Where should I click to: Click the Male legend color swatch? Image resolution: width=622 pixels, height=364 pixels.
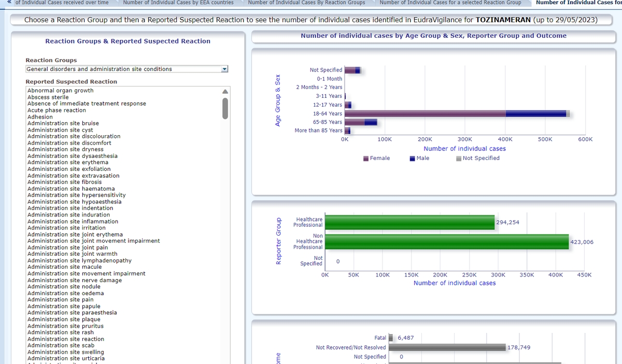412,158
